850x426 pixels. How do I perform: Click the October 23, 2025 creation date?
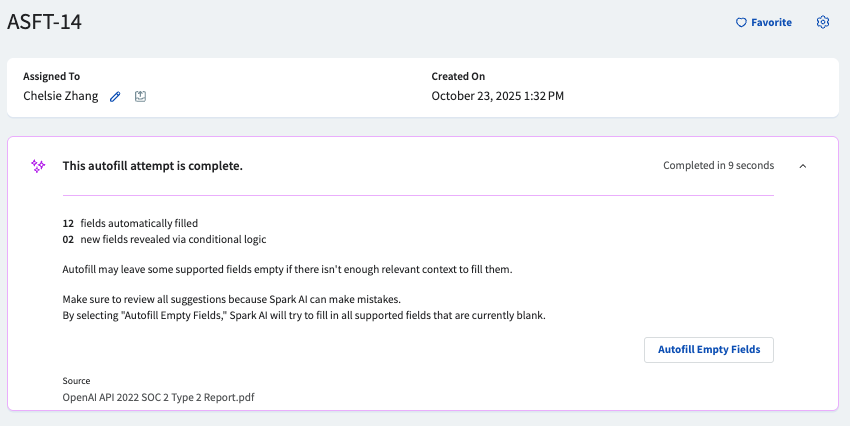pos(497,97)
